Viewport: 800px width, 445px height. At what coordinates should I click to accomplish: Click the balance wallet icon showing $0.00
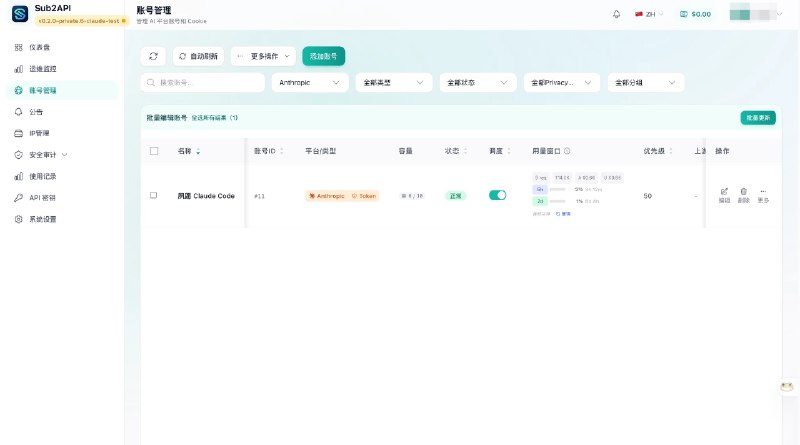(x=684, y=14)
